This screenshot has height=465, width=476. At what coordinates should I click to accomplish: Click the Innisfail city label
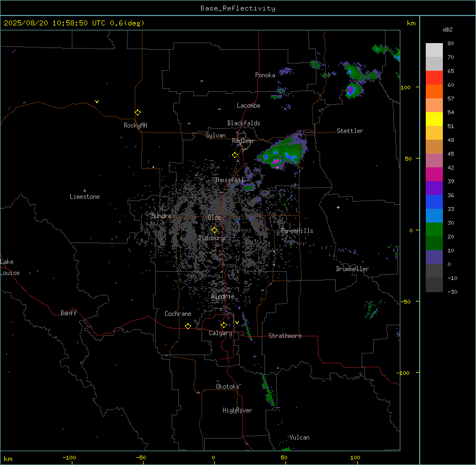pyautogui.click(x=229, y=180)
